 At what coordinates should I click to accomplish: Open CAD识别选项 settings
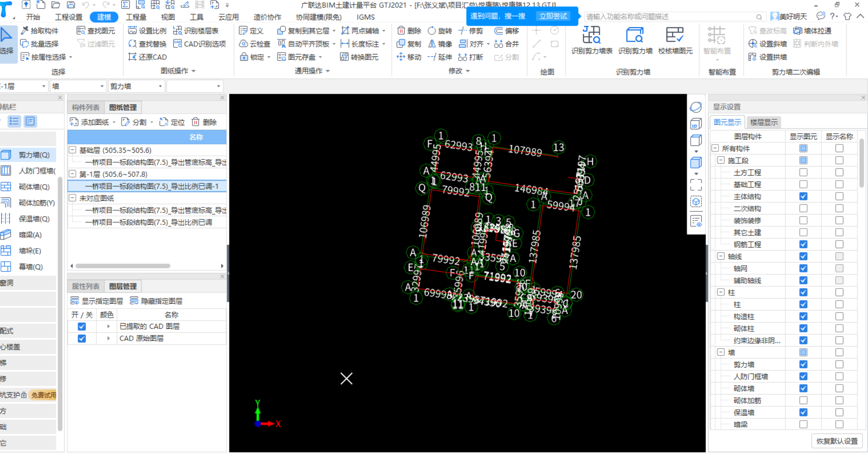(x=200, y=44)
